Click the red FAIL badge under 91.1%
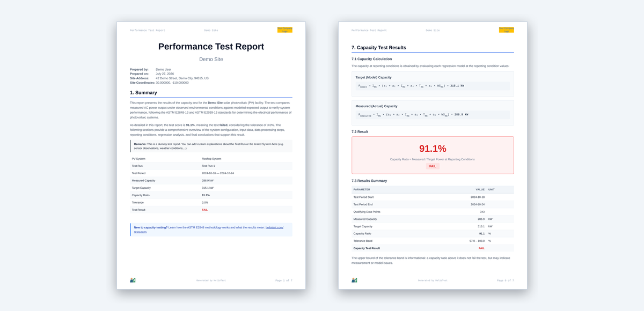Screen dimensions: 644x311 (x=433, y=166)
